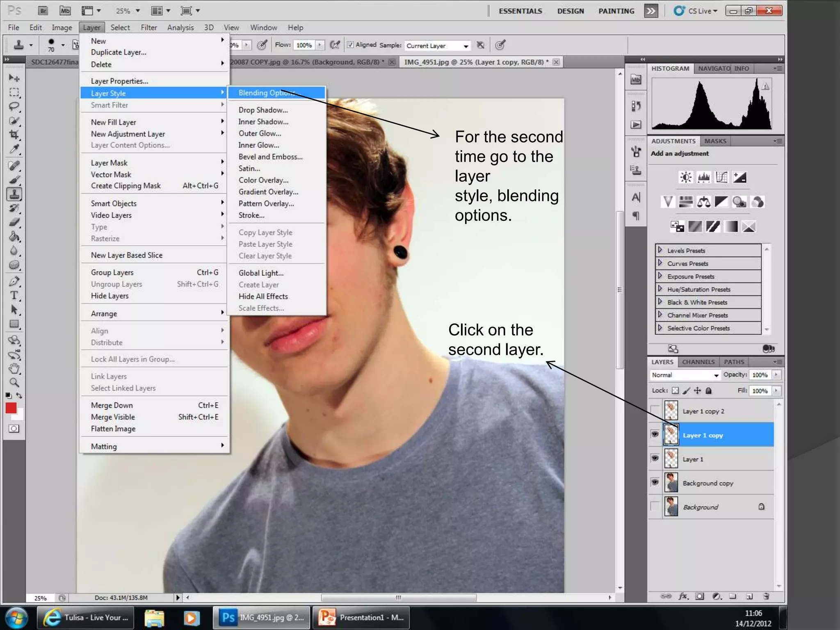
Task: Launch Bridge from application bar
Action: pos(43,11)
